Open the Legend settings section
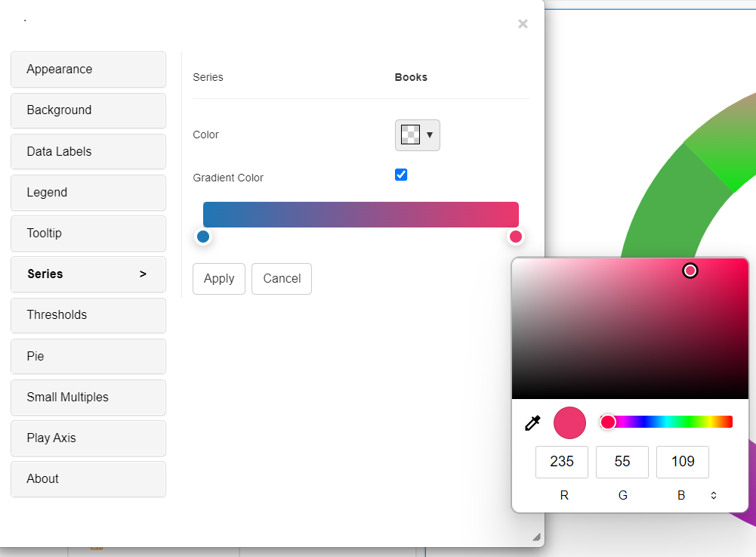Viewport: 756px width, 557px height. 88,193
